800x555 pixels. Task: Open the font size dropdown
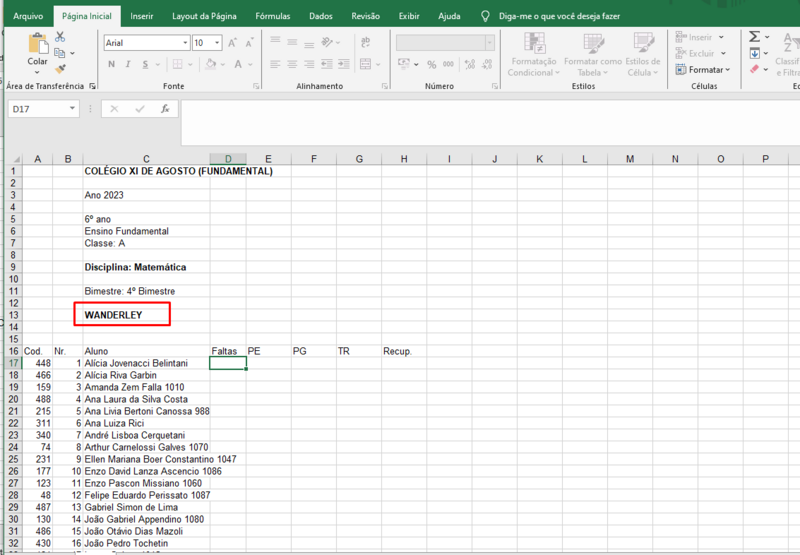tap(217, 43)
